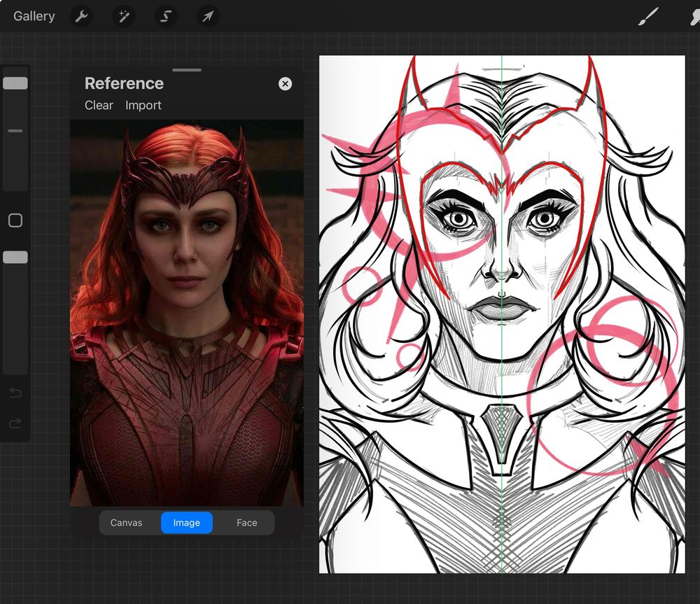The image size is (700, 604).
Task: Go back to the Gallery
Action: (x=33, y=15)
